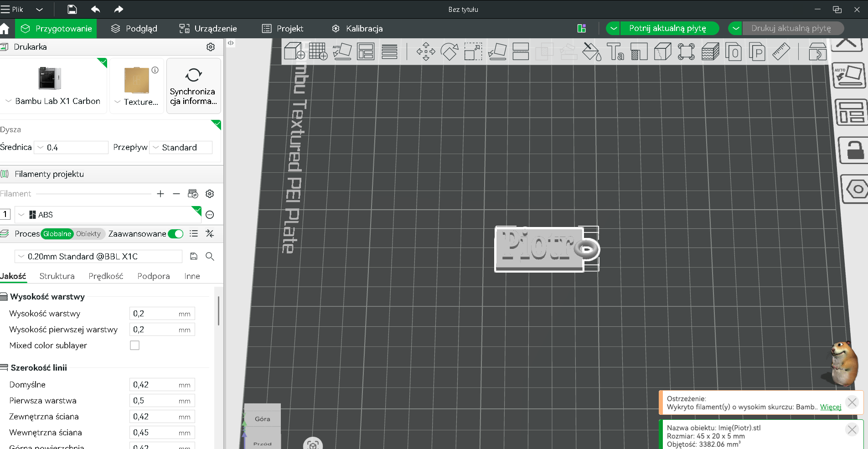Click the Variable layer height icon

pyautogui.click(x=389, y=52)
